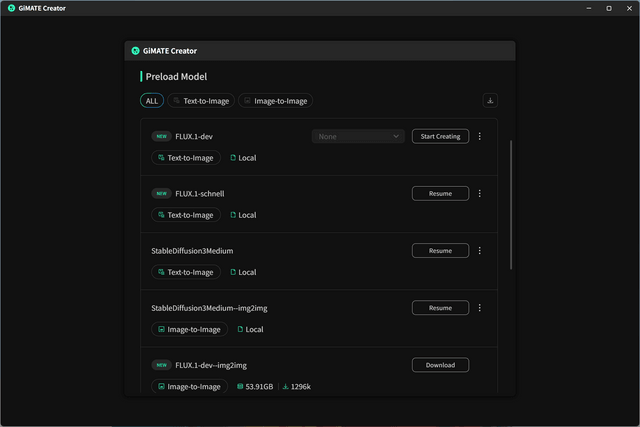The width and height of the screenshot is (640, 427).
Task: Click the 1296k download count icon
Action: tap(286, 386)
